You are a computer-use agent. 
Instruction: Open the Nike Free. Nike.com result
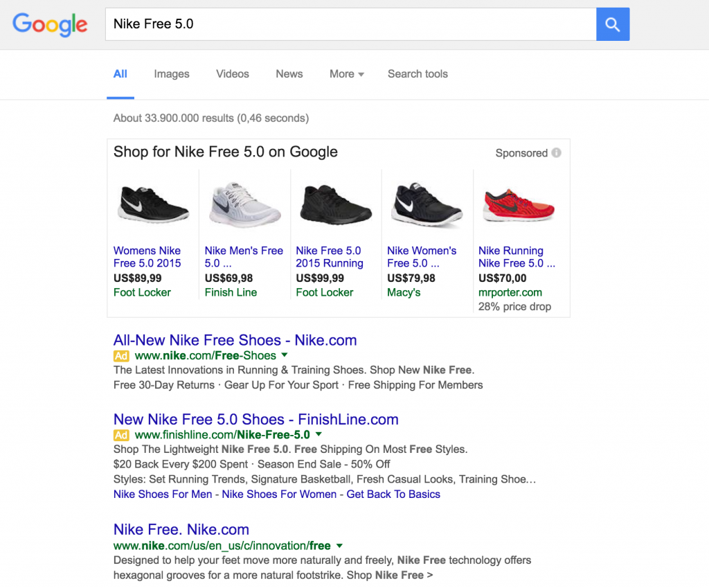coord(181,529)
